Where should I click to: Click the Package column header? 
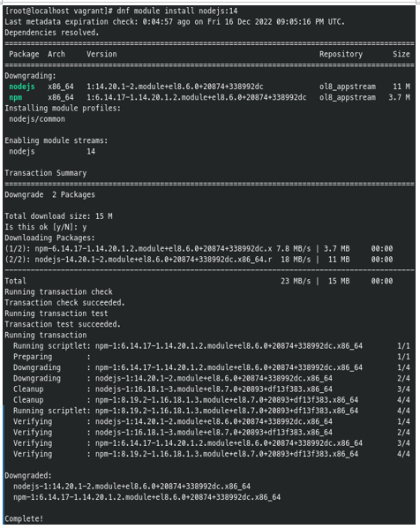click(x=24, y=55)
